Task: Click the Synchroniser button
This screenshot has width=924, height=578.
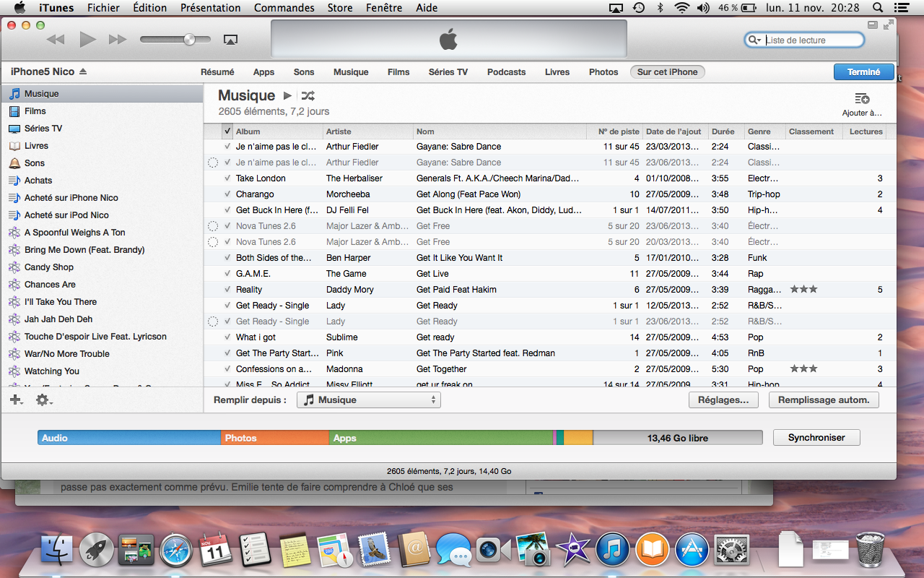Action: tap(816, 437)
